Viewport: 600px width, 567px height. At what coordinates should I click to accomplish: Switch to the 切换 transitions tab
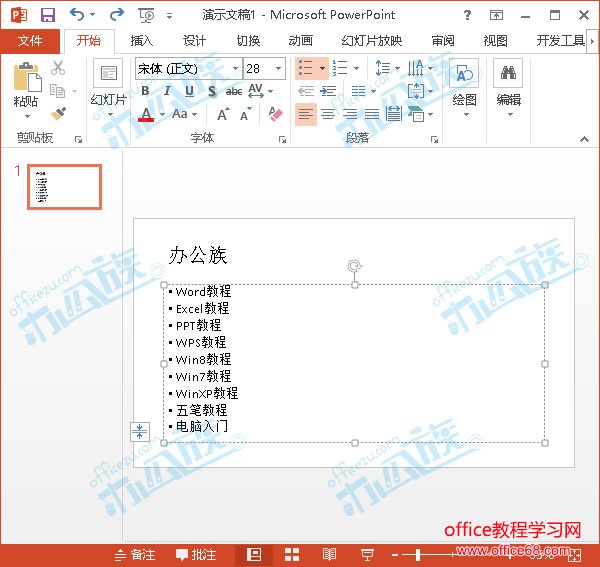(x=248, y=40)
